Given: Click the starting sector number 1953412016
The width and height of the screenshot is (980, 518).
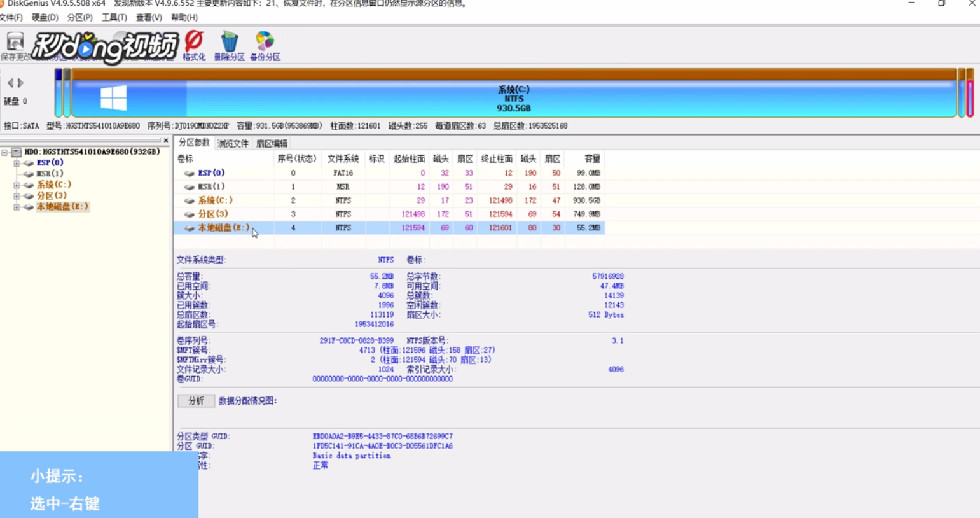Looking at the screenshot, I should pos(374,325).
